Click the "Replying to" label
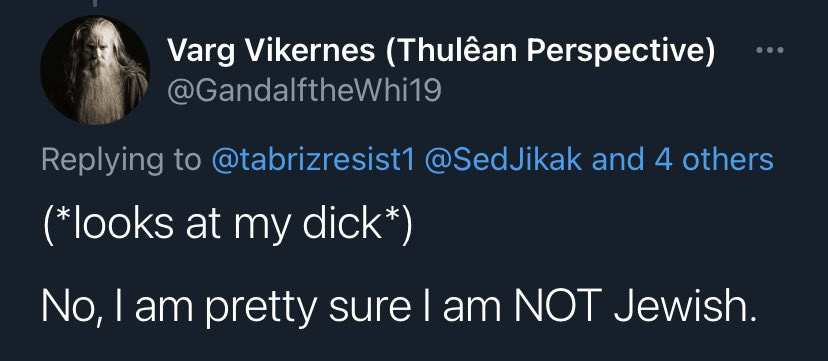 click(121, 160)
